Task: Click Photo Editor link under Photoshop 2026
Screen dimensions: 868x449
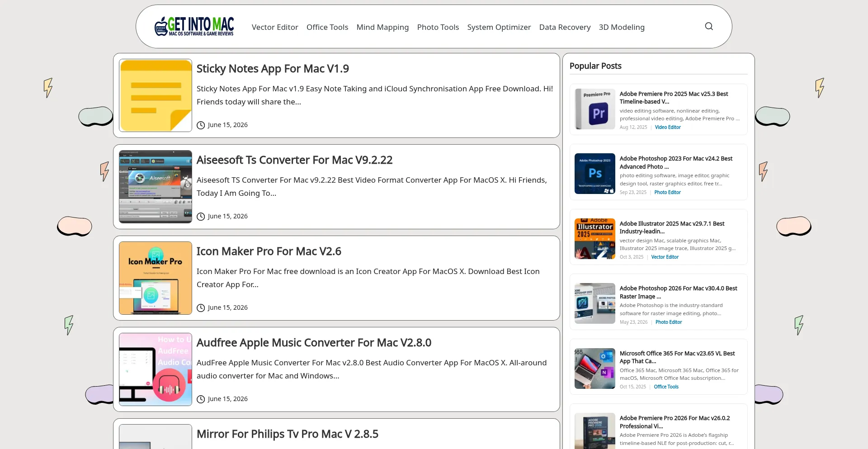Action: coord(669,322)
